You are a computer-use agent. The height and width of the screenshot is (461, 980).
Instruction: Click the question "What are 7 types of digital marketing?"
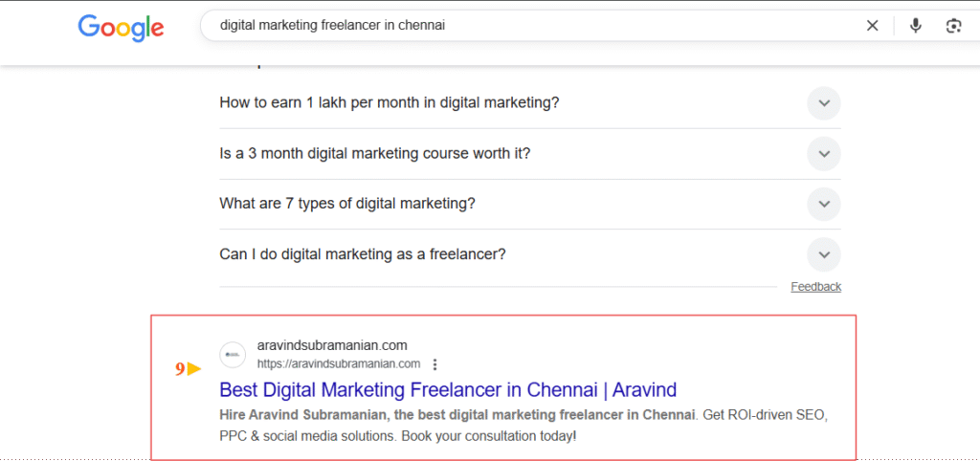coord(346,204)
